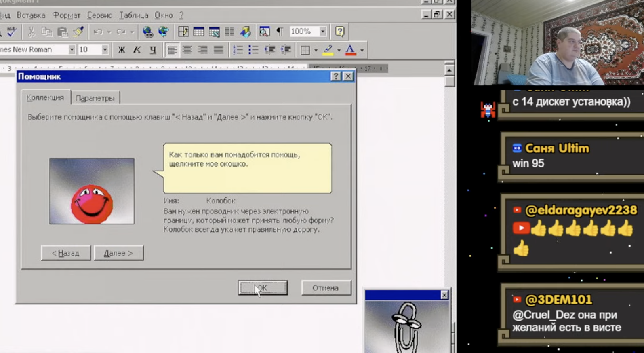The height and width of the screenshot is (353, 644).
Task: Expand the font color arrow
Action: (362, 50)
